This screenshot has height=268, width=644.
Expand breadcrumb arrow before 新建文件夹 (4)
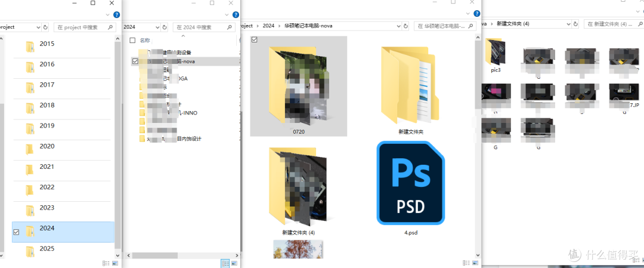[492, 24]
